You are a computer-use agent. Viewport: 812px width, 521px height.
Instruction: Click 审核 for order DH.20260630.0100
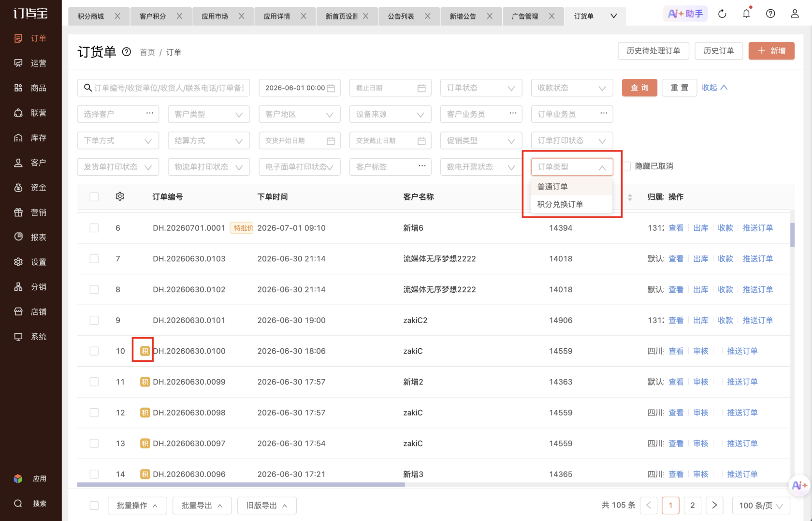(701, 351)
